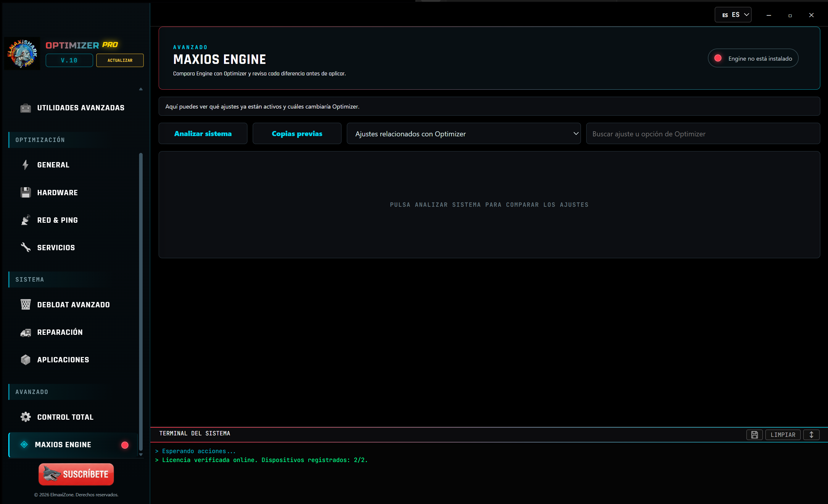The width and height of the screenshot is (828, 504).
Task: Open Control Total gear icon
Action: coord(25,417)
